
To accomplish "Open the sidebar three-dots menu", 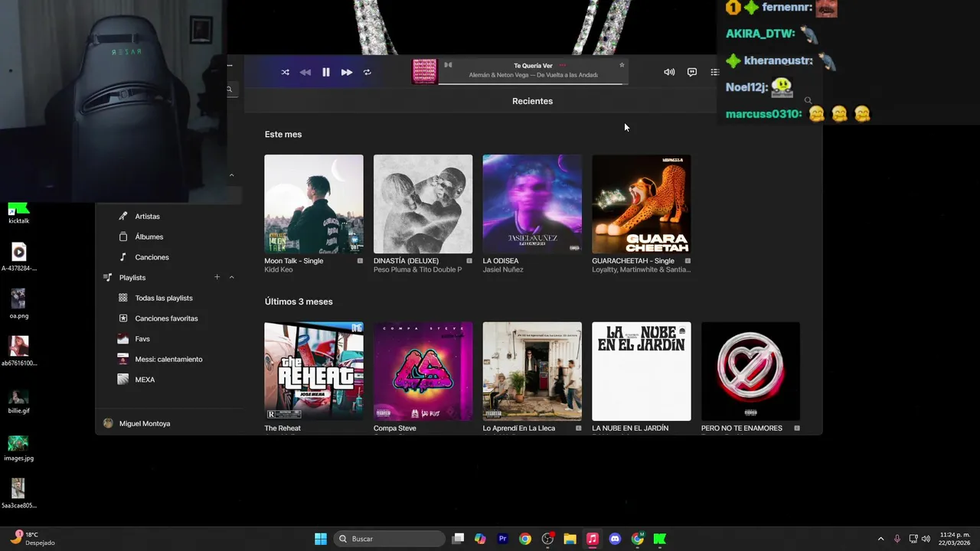I will pos(230,65).
